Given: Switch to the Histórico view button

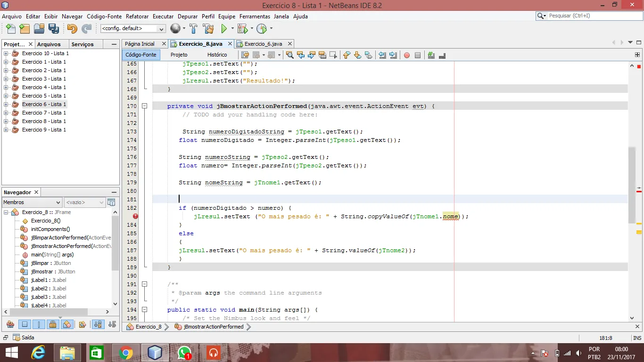Looking at the screenshot, I should [x=217, y=55].
